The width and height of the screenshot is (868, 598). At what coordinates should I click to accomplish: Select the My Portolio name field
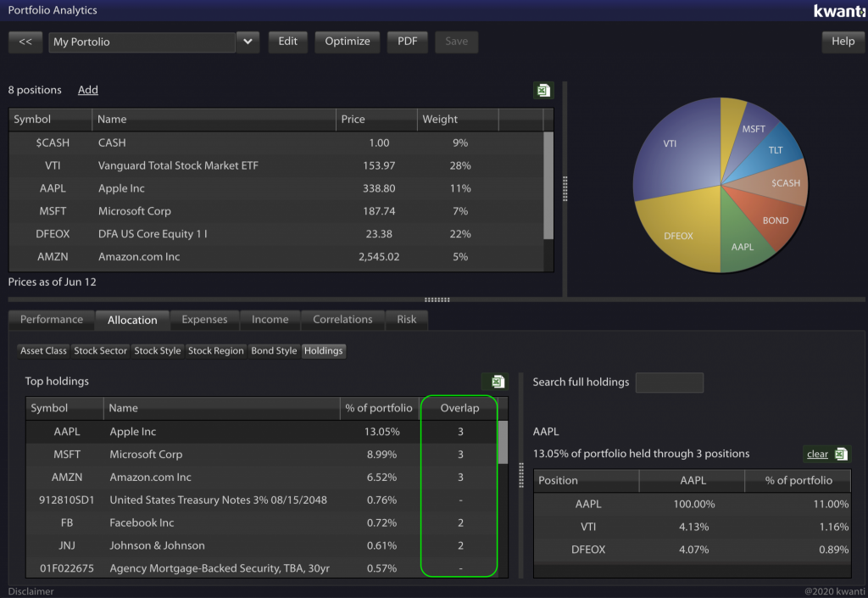pos(142,42)
